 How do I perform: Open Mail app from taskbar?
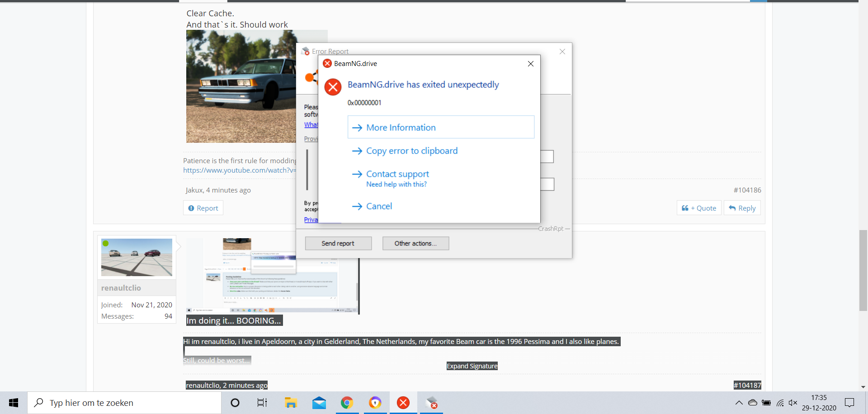click(319, 403)
